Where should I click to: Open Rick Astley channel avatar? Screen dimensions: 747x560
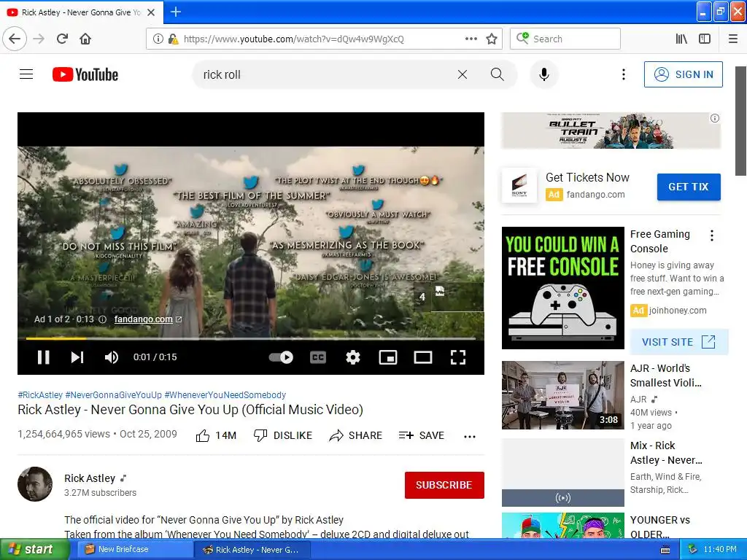coord(35,484)
